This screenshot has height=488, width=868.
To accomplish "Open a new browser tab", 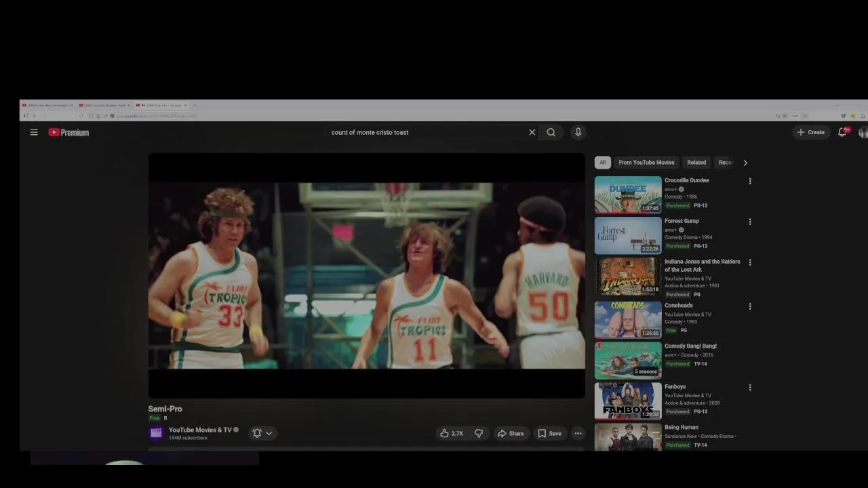I will (x=195, y=105).
